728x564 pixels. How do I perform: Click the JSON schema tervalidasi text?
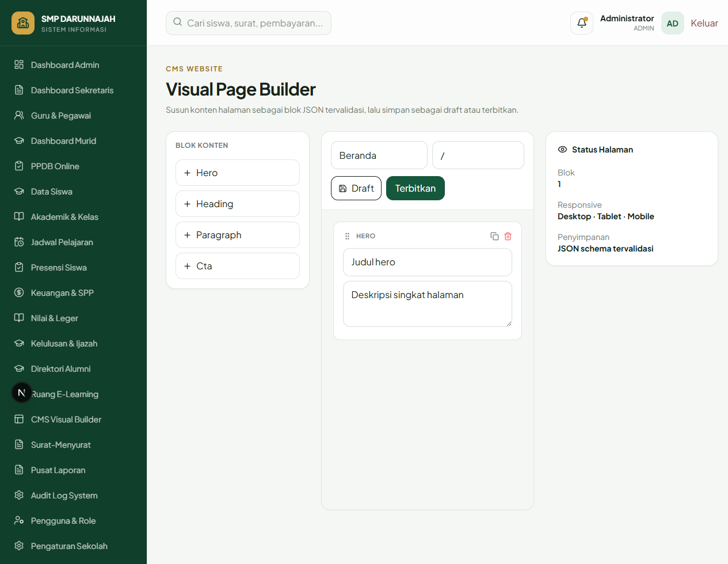[605, 249]
